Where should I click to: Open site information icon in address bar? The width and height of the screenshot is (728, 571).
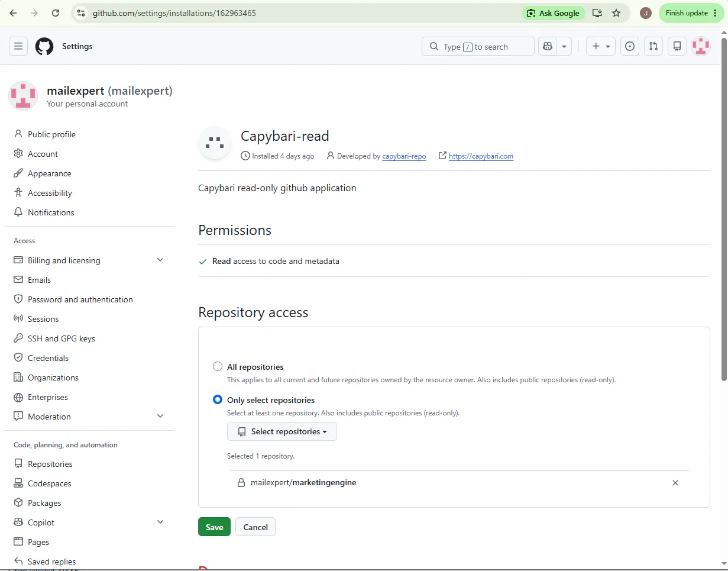point(81,13)
